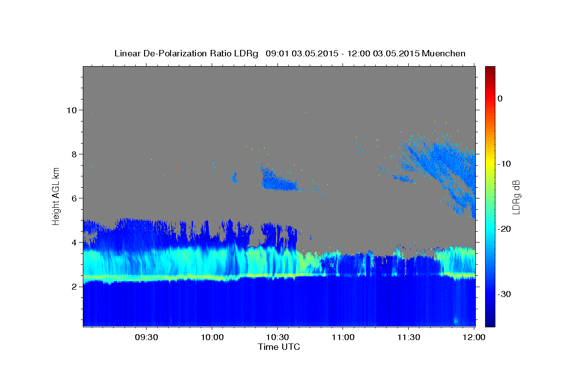Image resolution: width=588 pixels, height=392 pixels.
Task: Click the 10:00 time tick label
Action: coord(212,338)
